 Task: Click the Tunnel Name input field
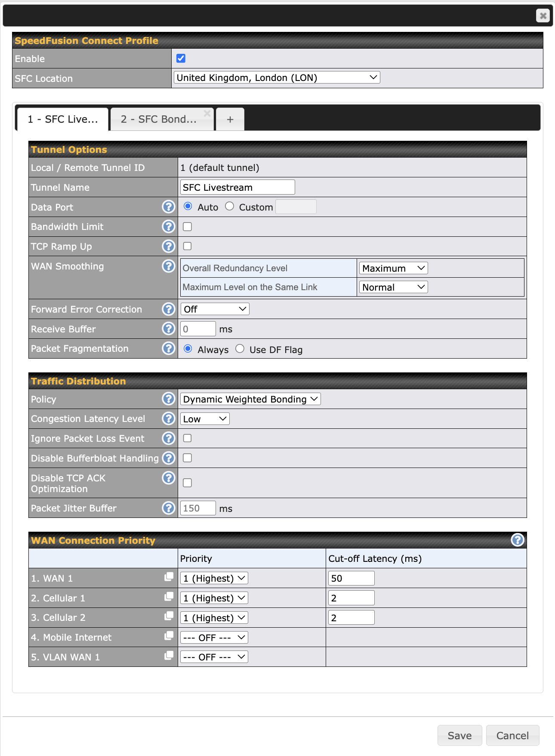click(x=237, y=188)
